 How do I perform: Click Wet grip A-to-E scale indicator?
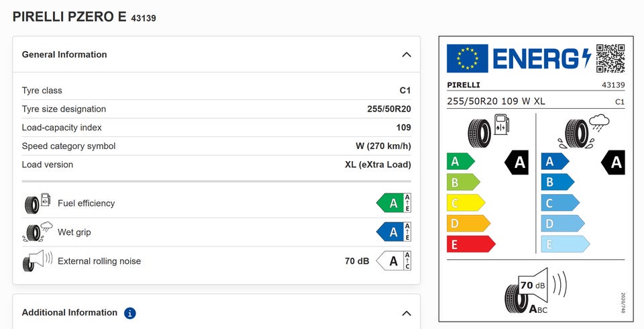(x=407, y=232)
